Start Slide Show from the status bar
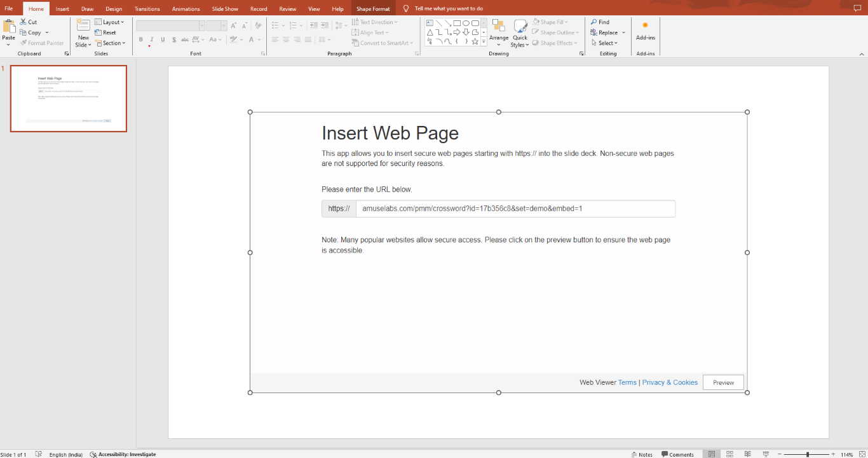This screenshot has height=458, width=868. [x=766, y=454]
